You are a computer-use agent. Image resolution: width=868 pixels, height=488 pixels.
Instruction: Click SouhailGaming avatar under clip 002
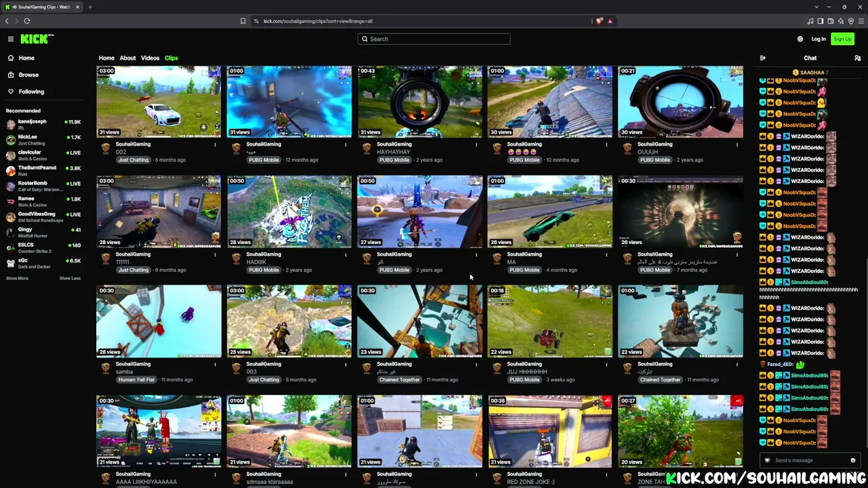click(x=106, y=148)
